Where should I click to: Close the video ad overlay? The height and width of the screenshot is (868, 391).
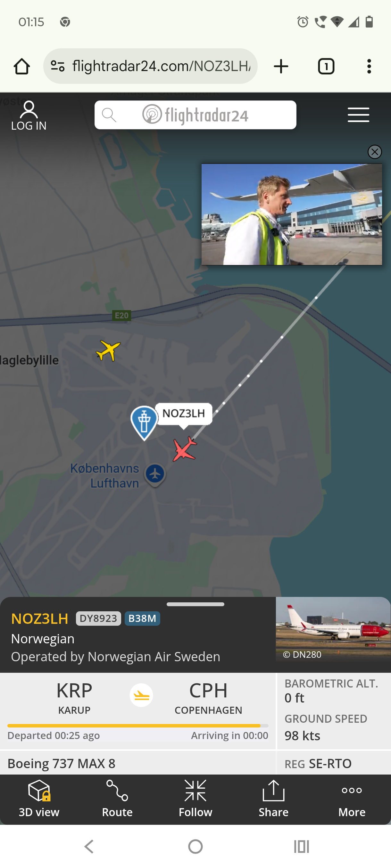tap(374, 152)
